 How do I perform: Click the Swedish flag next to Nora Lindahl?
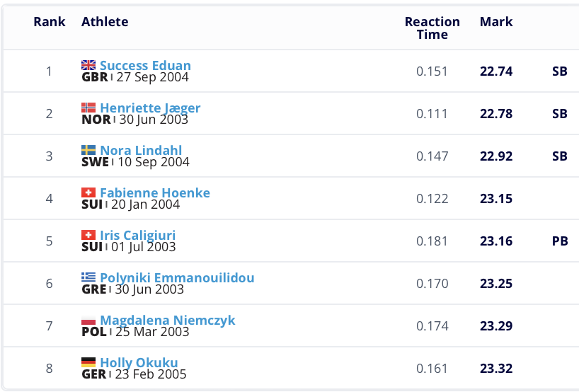click(88, 151)
